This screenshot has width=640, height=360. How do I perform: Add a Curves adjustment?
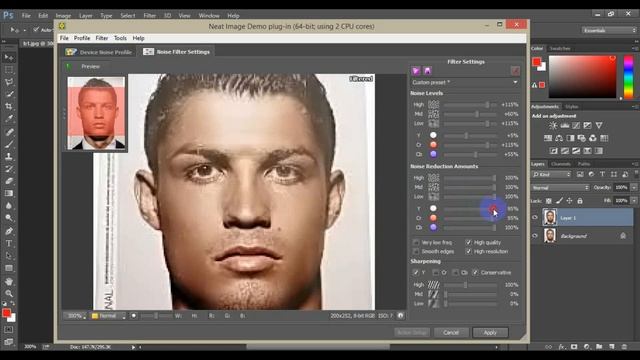pyautogui.click(x=576, y=125)
